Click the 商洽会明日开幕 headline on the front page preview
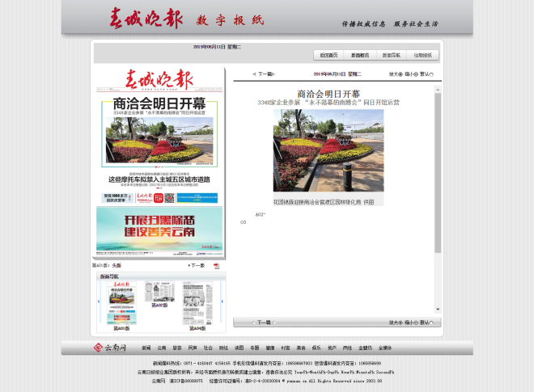This screenshot has height=392, width=534. [x=159, y=103]
